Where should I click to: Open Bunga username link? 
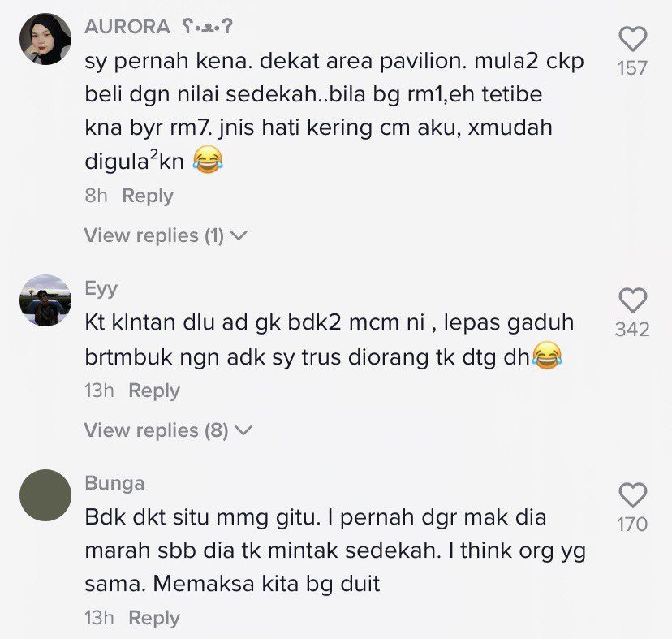click(114, 483)
